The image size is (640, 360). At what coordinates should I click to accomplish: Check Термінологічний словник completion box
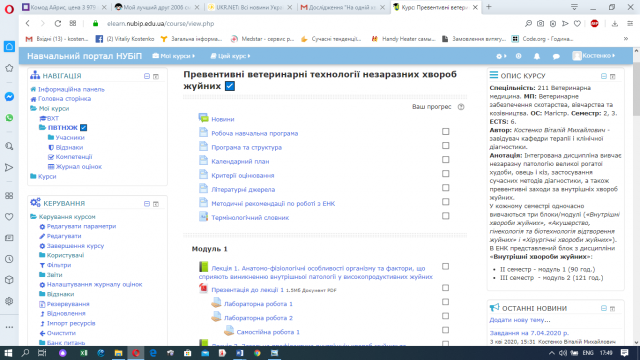pos(446,216)
